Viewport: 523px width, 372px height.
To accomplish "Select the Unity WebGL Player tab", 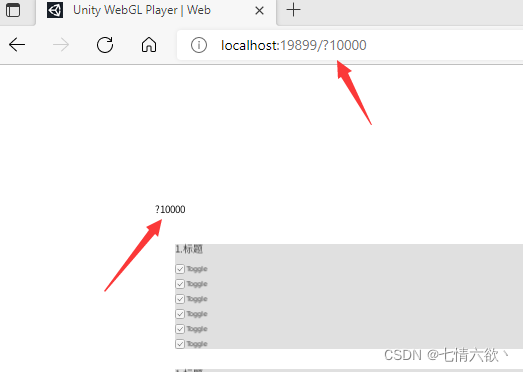I will (x=156, y=11).
